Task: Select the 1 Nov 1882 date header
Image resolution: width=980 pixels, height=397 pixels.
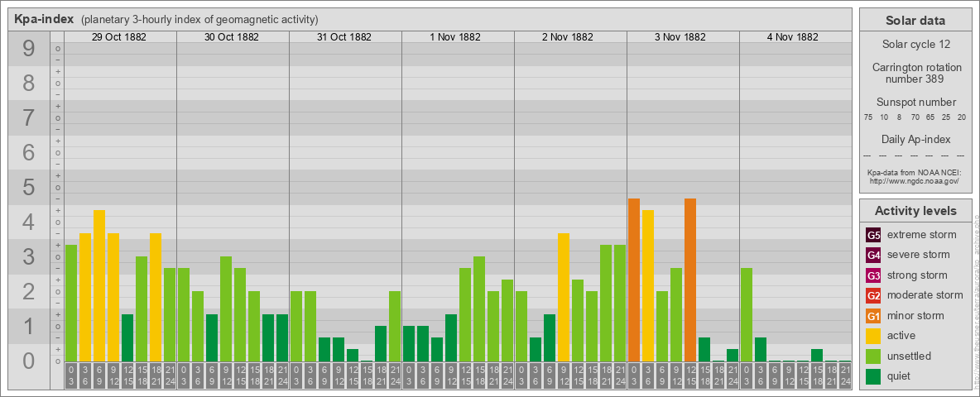Action: (455, 37)
